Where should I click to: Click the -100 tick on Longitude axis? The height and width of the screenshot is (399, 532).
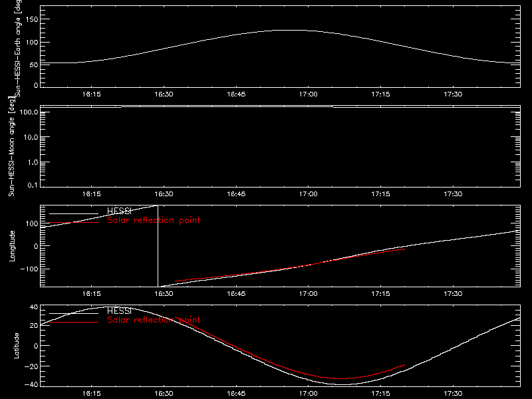(x=29, y=269)
